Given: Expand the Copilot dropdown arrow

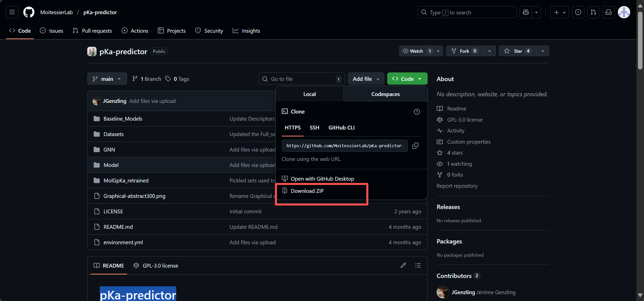Looking at the screenshot, I should (536, 12).
